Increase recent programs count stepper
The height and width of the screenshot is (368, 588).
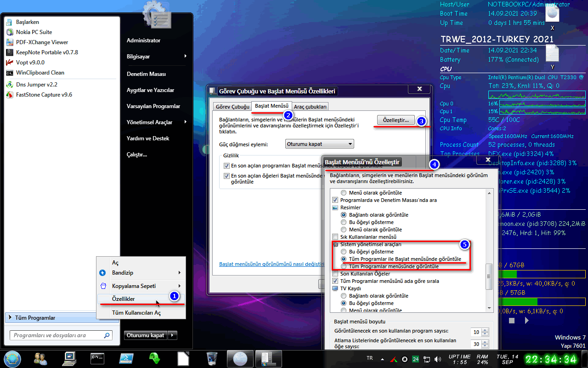coord(485,329)
